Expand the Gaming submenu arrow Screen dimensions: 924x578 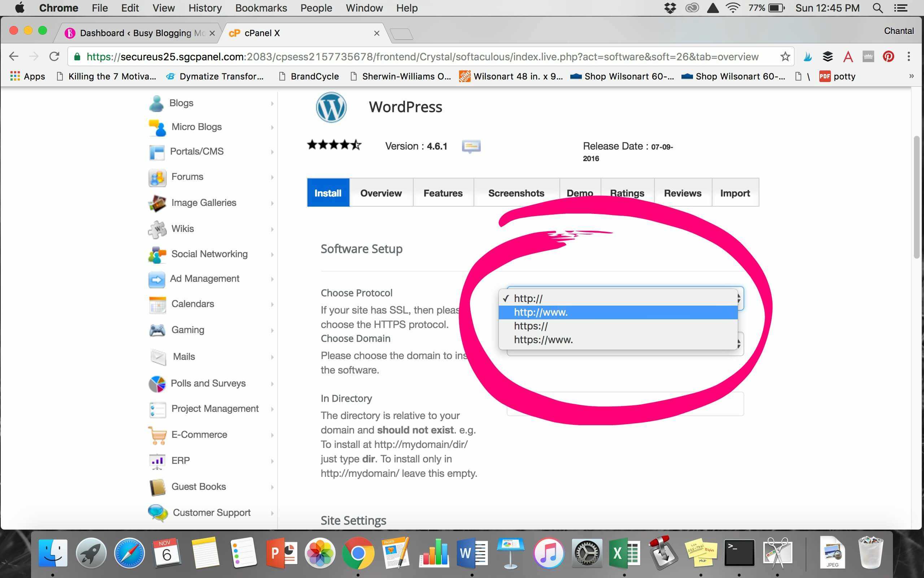coord(272,330)
